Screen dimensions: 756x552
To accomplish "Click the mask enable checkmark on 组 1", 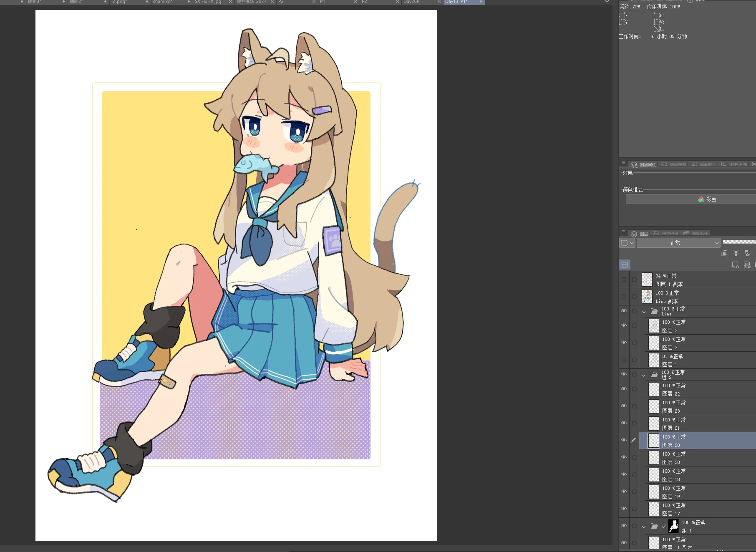I will pyautogui.click(x=664, y=526).
